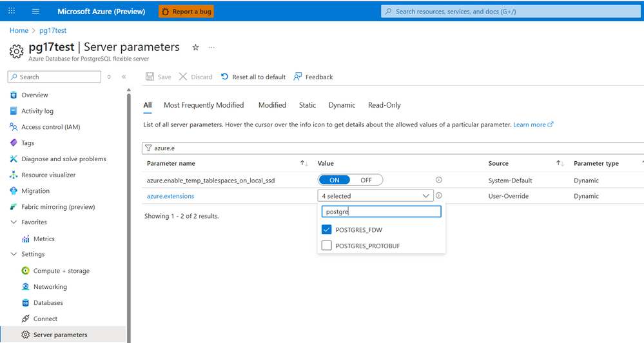The width and height of the screenshot is (644, 343).
Task: Switch to the All tab
Action: click(x=148, y=105)
